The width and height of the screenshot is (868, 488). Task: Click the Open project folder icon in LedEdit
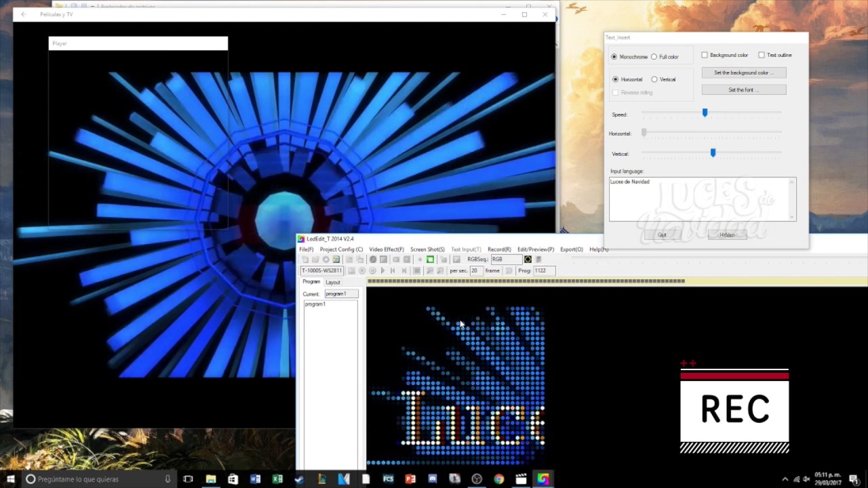[315, 260]
